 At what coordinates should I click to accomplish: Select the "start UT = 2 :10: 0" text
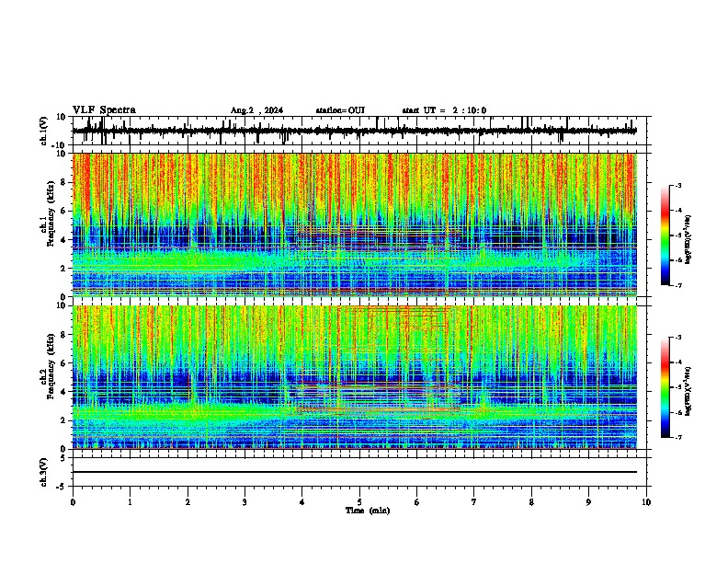(x=444, y=110)
